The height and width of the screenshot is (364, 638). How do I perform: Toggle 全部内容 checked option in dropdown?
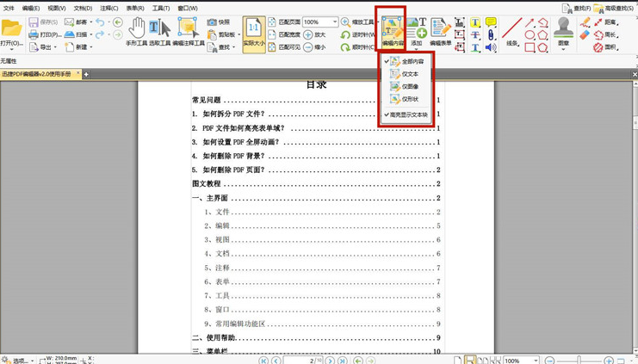[x=406, y=61]
